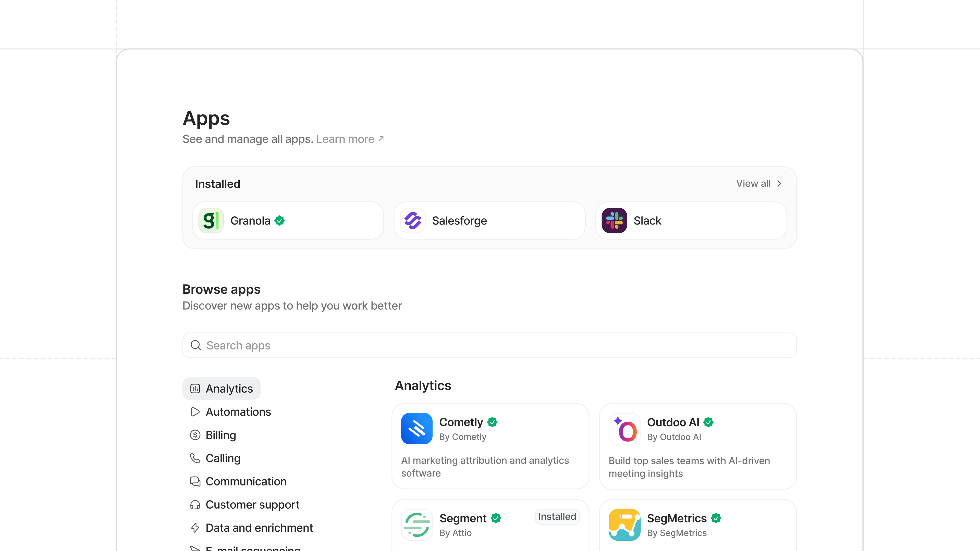The width and height of the screenshot is (980, 551).
Task: Open the Billing category
Action: (x=220, y=435)
